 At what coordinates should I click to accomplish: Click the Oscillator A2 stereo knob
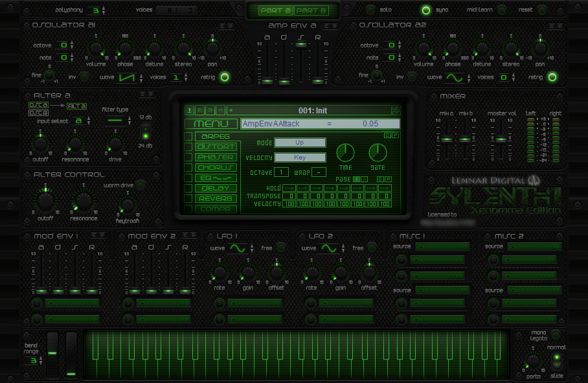pyautogui.click(x=511, y=49)
